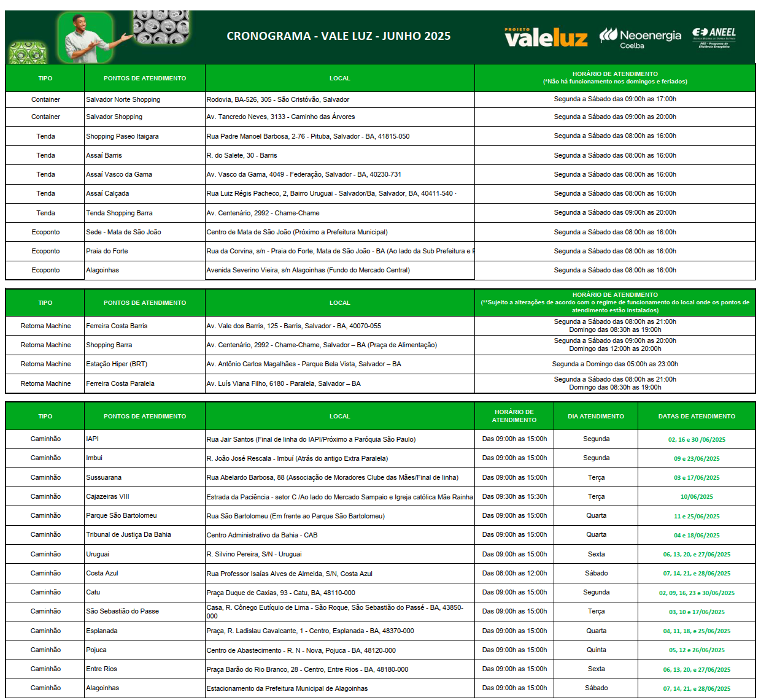This screenshot has height=700, width=761.
Task: Click the 'DATAS DE ATENDIMENTO' column header
Action: [x=697, y=416]
